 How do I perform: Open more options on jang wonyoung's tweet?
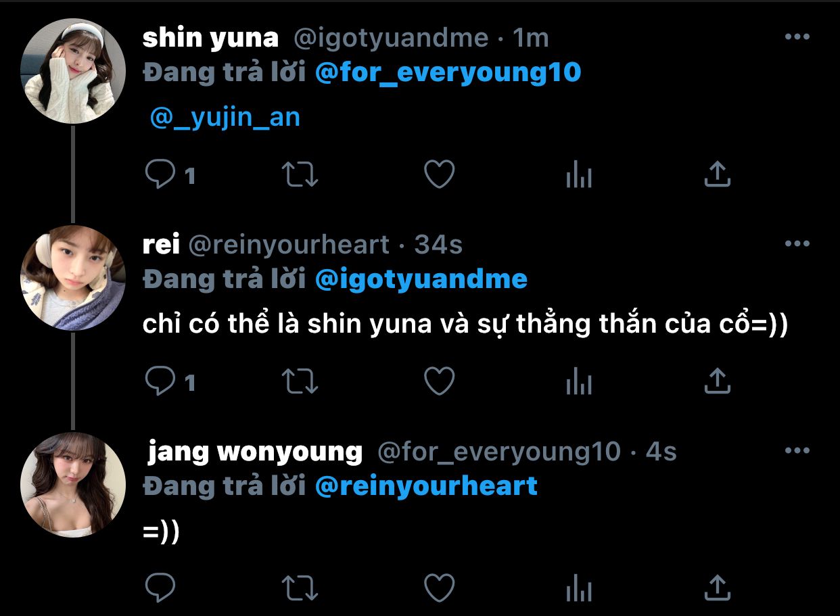click(x=797, y=450)
